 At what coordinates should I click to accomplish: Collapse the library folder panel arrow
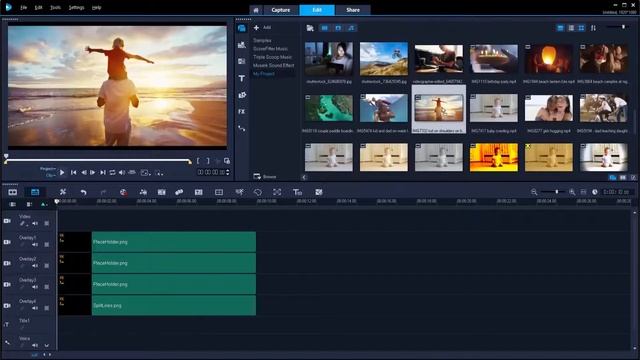click(304, 177)
